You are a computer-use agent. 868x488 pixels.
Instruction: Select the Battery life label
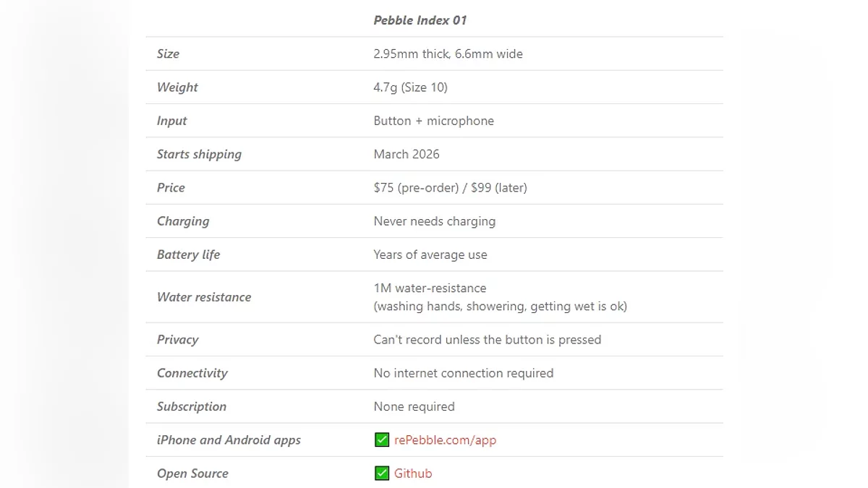click(188, 254)
